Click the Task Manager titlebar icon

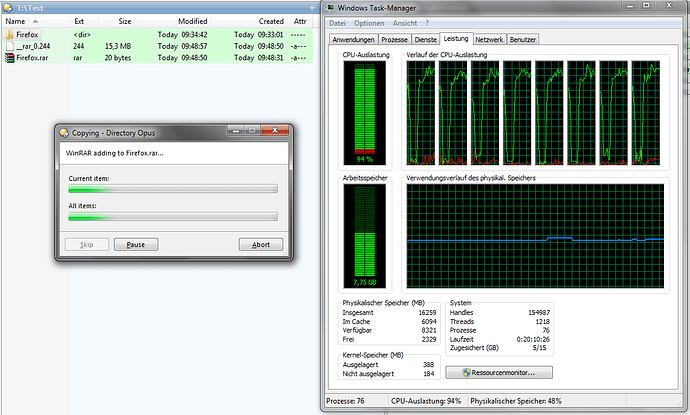330,7
